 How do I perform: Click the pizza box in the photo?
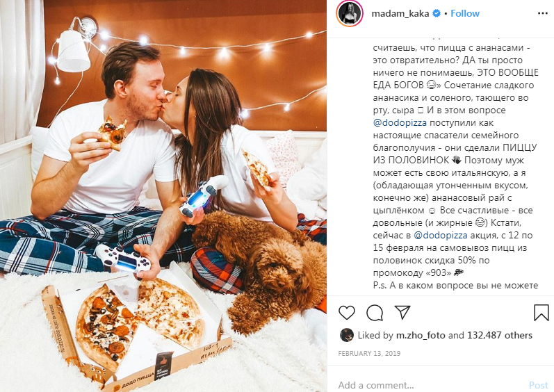(136, 329)
